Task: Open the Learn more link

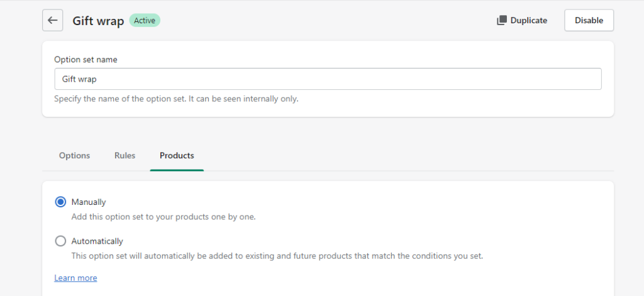Action: click(x=75, y=278)
